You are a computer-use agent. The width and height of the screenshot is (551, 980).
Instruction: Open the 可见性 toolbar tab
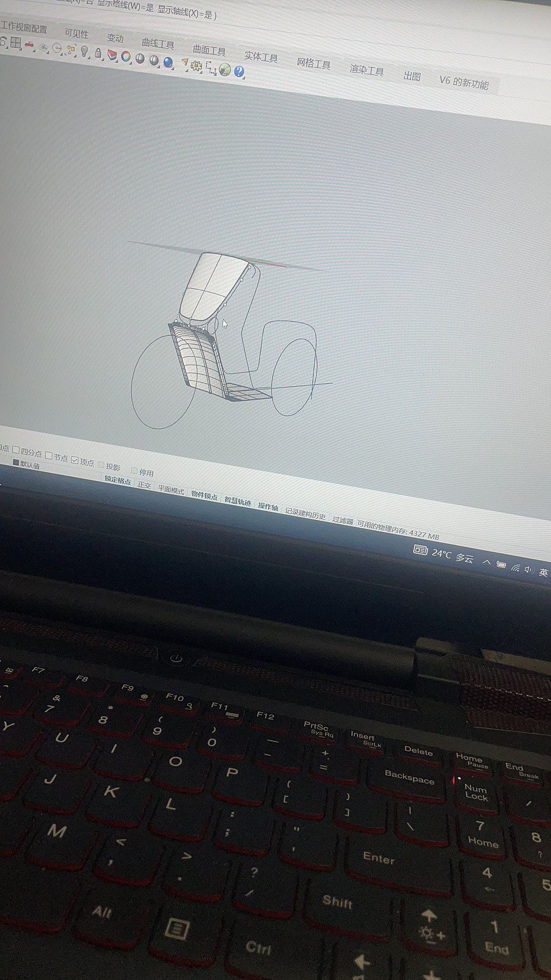[77, 34]
